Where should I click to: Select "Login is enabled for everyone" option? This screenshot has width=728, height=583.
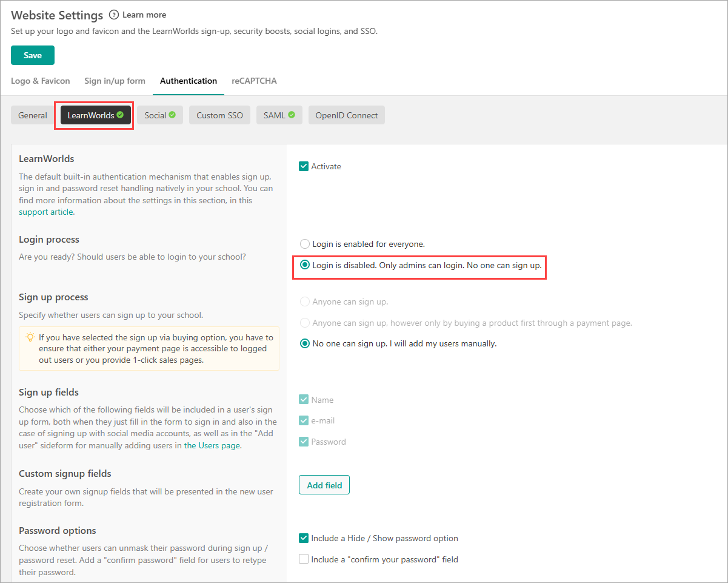(305, 244)
